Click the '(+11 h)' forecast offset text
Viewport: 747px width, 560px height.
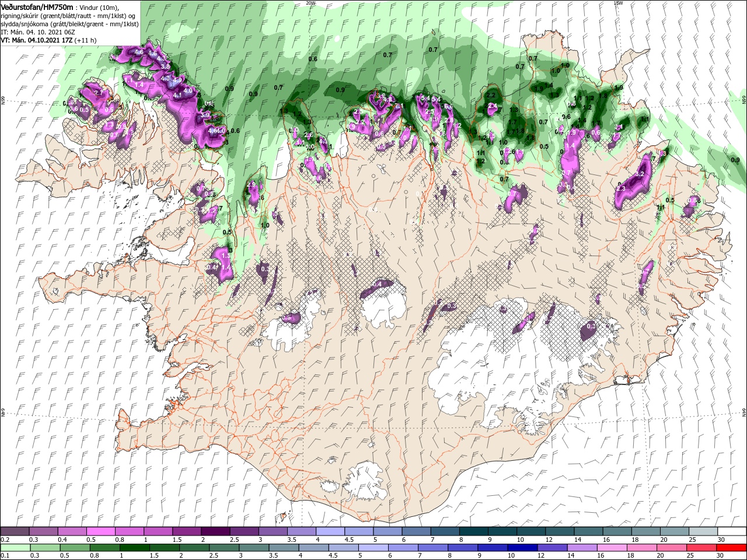pyautogui.click(x=86, y=40)
